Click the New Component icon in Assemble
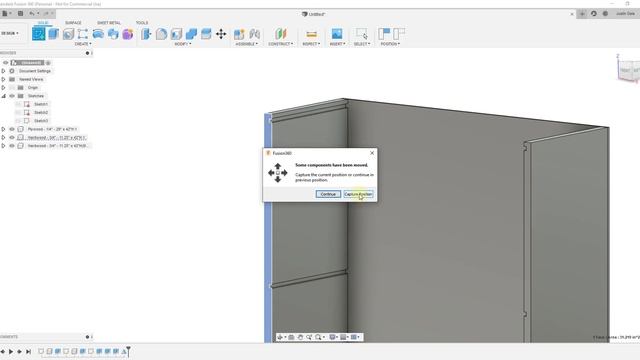 239,34
